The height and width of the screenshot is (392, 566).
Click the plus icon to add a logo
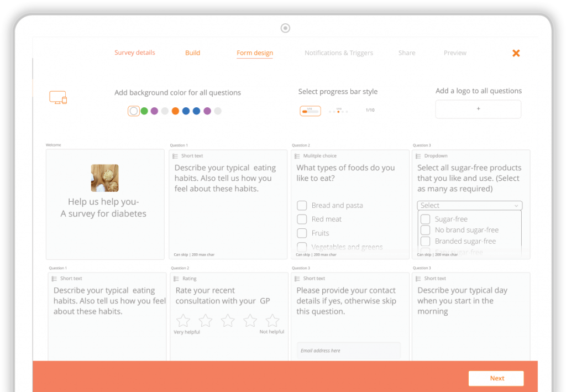pyautogui.click(x=478, y=109)
